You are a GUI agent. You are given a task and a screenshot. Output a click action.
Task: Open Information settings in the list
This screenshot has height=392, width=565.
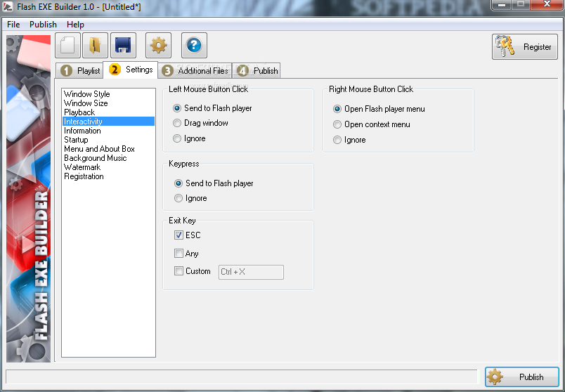click(108, 131)
